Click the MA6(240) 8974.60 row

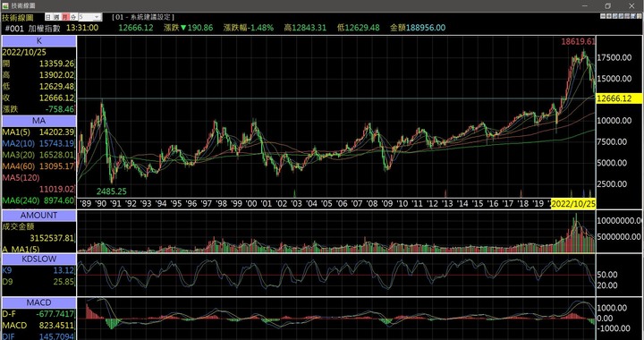[x=38, y=200]
